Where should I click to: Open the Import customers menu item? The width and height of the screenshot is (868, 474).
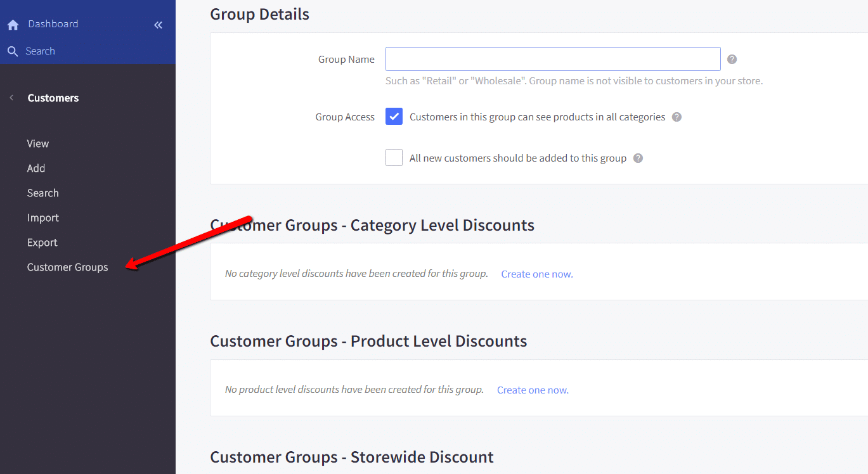[x=42, y=218]
